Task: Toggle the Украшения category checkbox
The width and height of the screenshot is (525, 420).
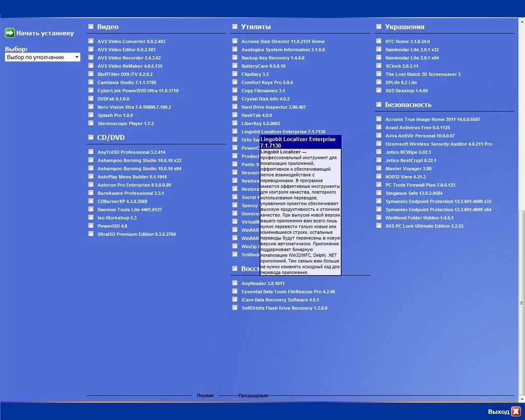Action: click(x=378, y=27)
